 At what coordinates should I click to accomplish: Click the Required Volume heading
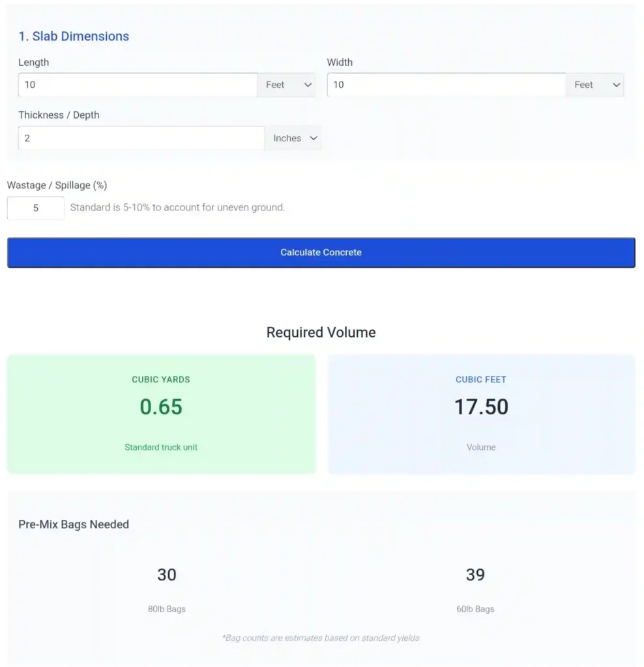click(x=321, y=332)
